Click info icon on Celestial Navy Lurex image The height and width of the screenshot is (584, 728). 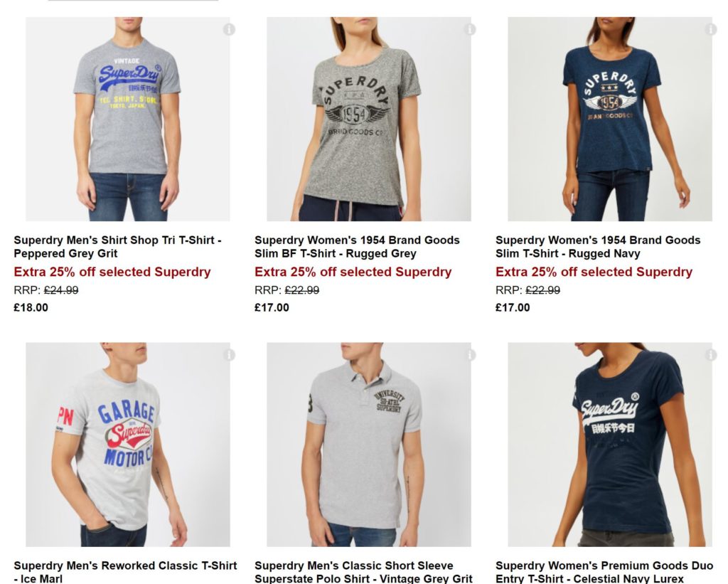(711, 355)
